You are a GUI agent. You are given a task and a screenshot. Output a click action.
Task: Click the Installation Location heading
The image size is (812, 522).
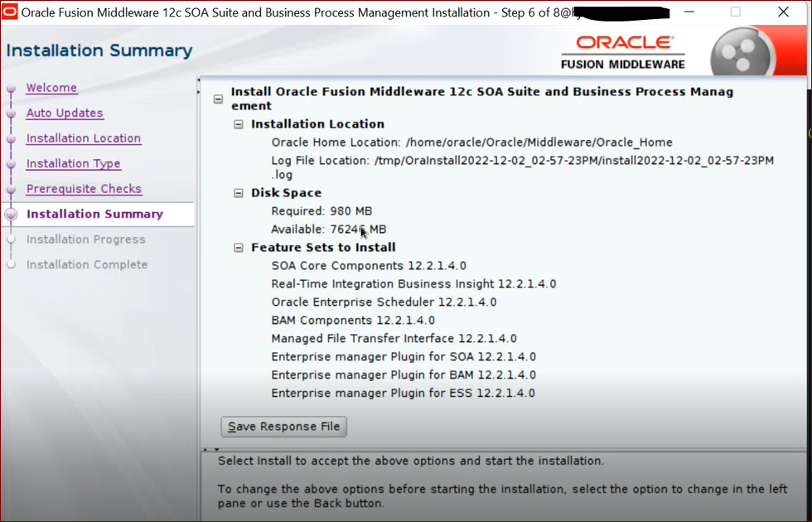click(317, 124)
